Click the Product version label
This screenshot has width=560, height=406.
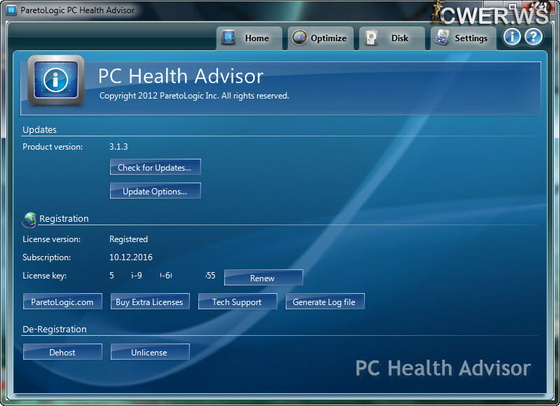(52, 147)
